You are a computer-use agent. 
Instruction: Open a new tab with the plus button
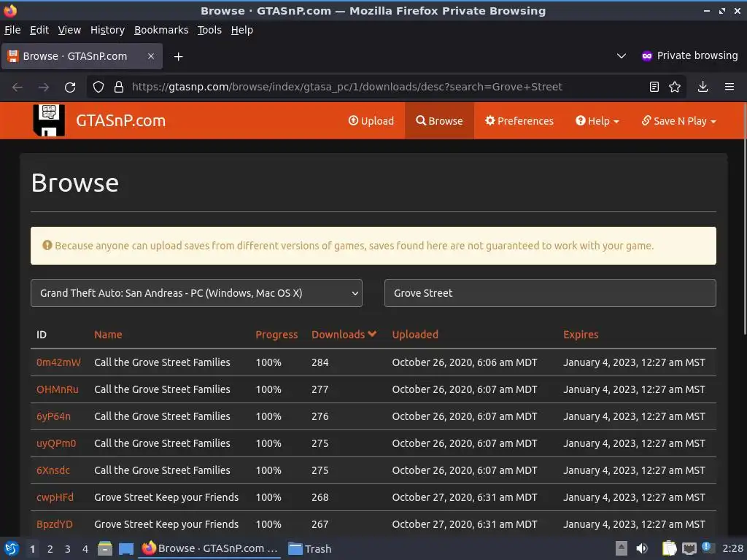[178, 57]
